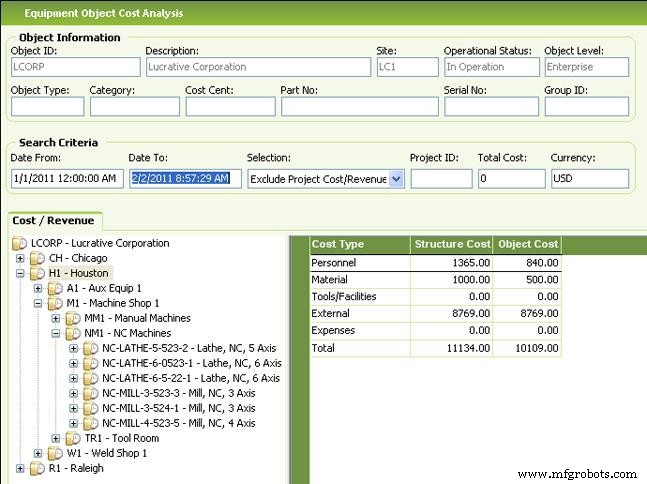The width and height of the screenshot is (647, 484).
Task: Expand the NC-LATHE-5-523-2 tree node
Action: 74,348
